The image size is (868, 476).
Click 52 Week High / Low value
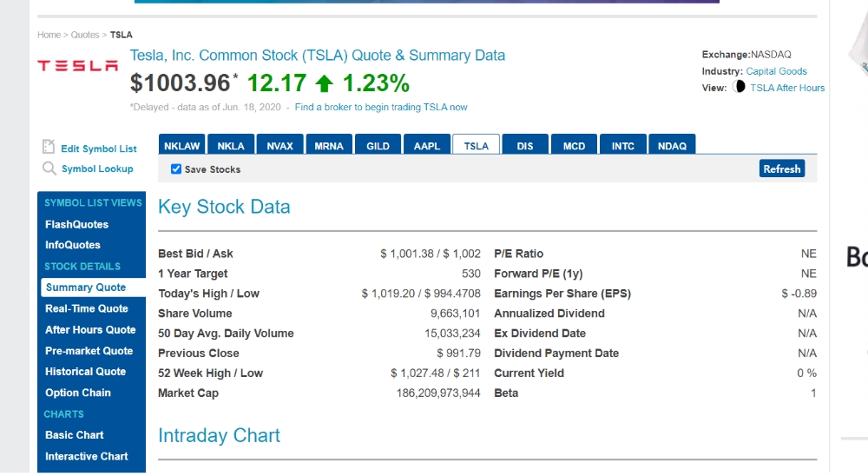pyautogui.click(x=435, y=373)
